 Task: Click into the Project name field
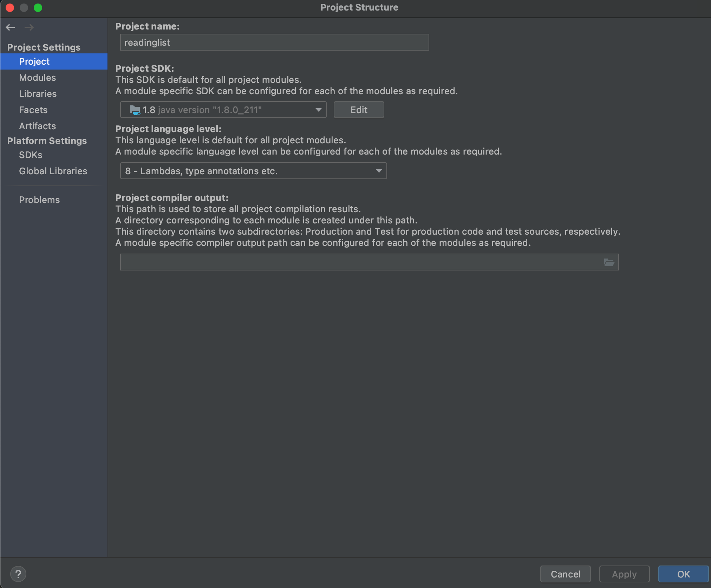coord(274,43)
